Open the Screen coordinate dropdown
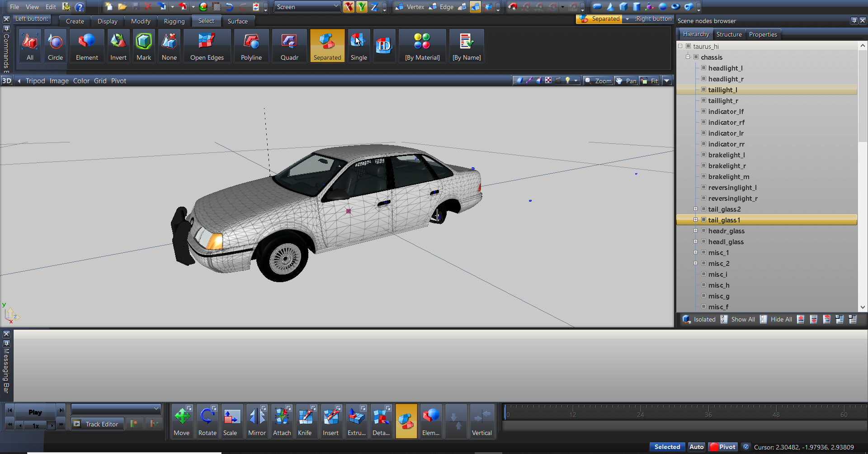 (307, 7)
